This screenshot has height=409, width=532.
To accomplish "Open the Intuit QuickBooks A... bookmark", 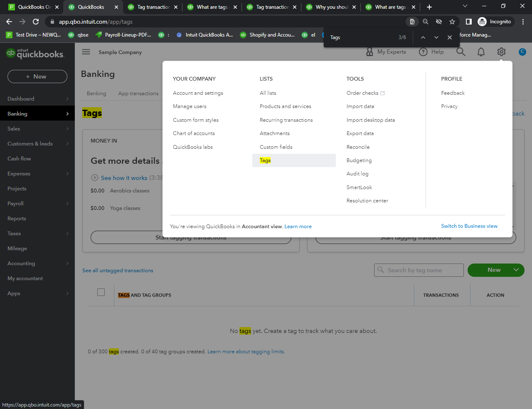I will point(204,35).
